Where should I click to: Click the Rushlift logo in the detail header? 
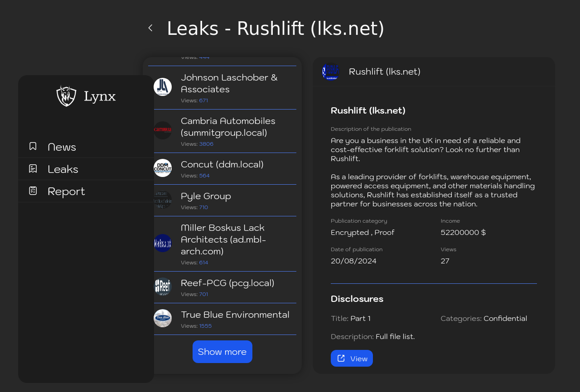coord(331,72)
